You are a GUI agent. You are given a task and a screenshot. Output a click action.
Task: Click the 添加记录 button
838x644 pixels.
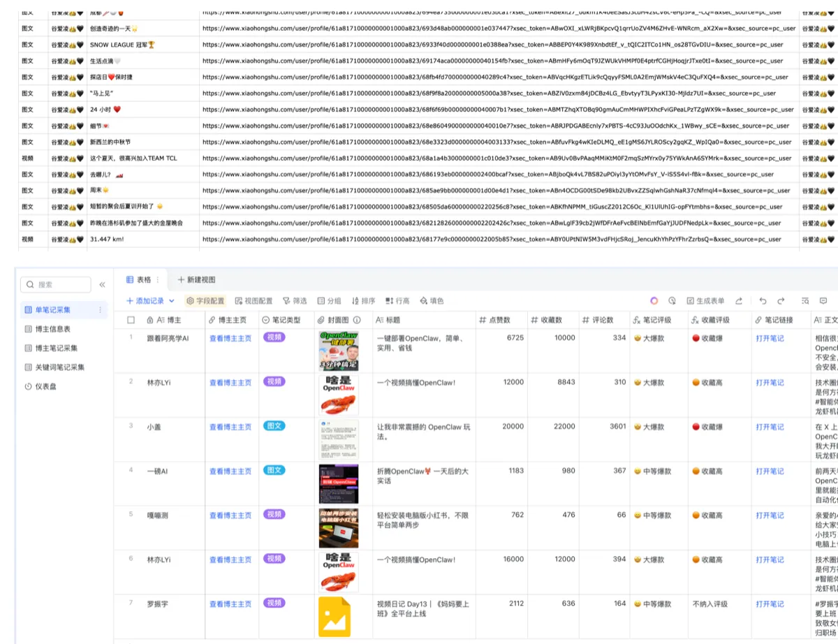click(145, 301)
